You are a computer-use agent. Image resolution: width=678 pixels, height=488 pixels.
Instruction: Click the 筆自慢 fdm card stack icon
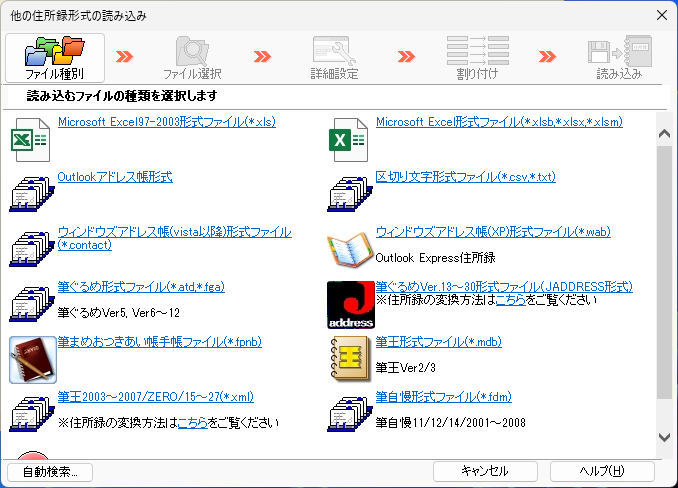pos(350,414)
